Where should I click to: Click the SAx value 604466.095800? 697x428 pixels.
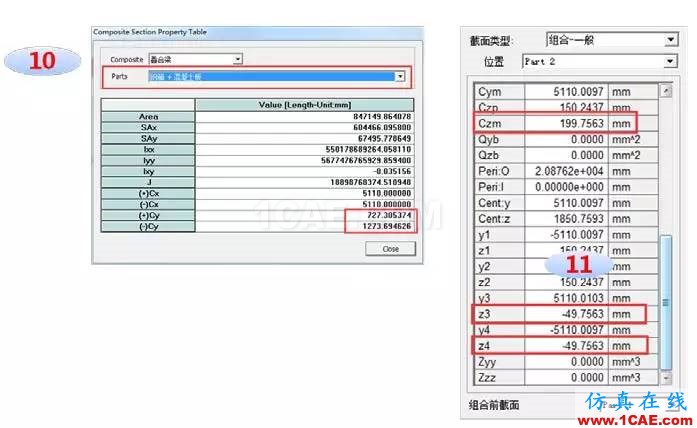click(x=382, y=128)
